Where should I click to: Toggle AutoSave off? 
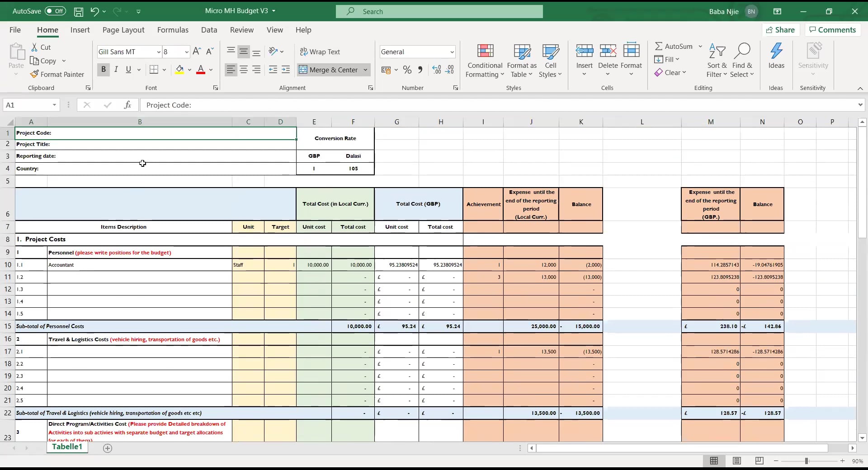(x=55, y=11)
